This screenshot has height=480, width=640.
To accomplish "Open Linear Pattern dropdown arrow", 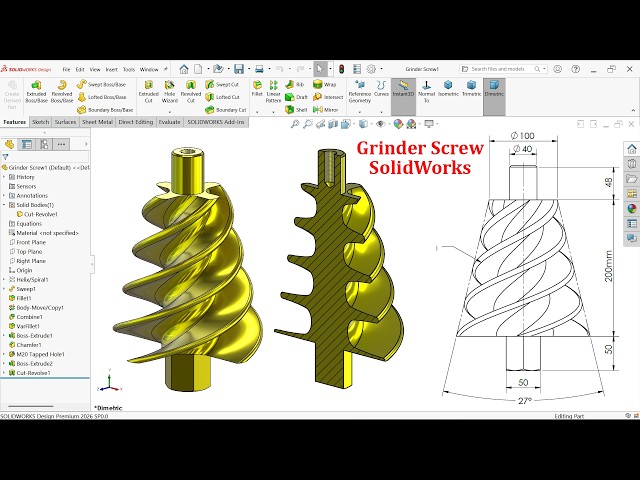I will (x=273, y=112).
